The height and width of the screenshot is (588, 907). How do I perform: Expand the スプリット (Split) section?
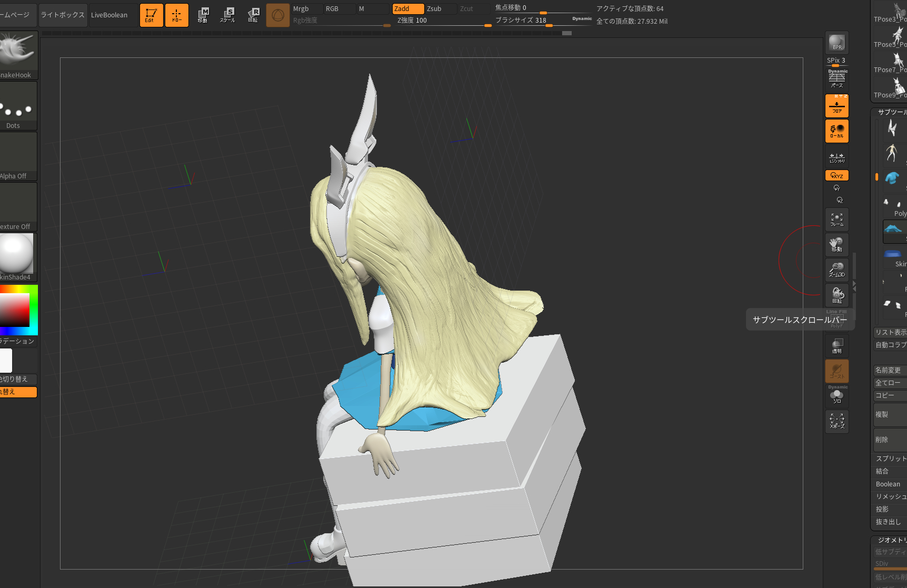[x=890, y=459]
